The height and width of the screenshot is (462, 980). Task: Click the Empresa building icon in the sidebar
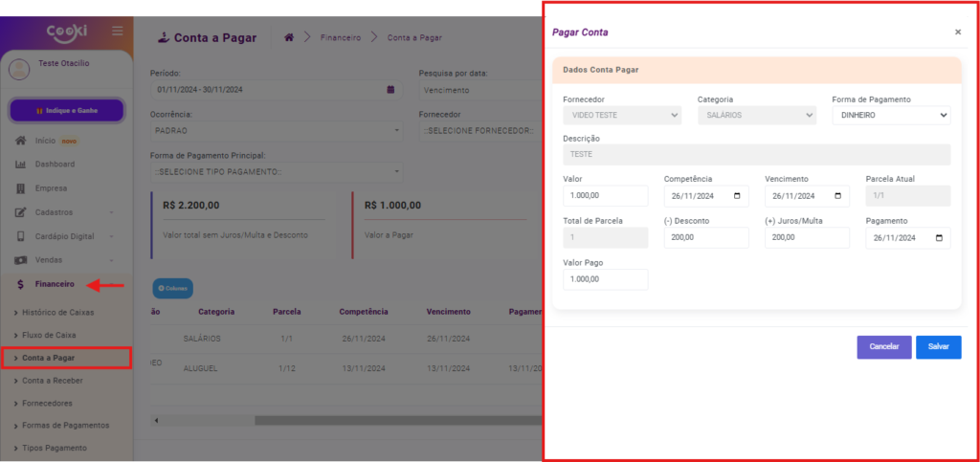20,188
